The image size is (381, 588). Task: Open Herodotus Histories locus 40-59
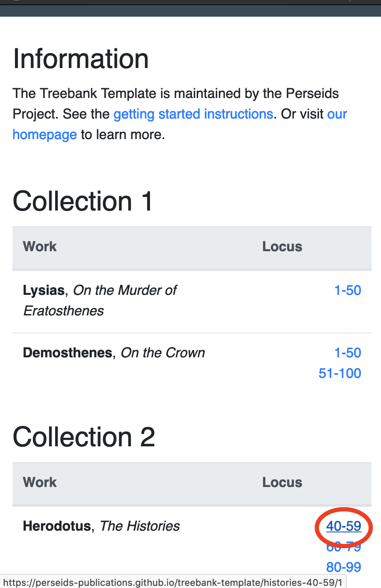point(343,526)
